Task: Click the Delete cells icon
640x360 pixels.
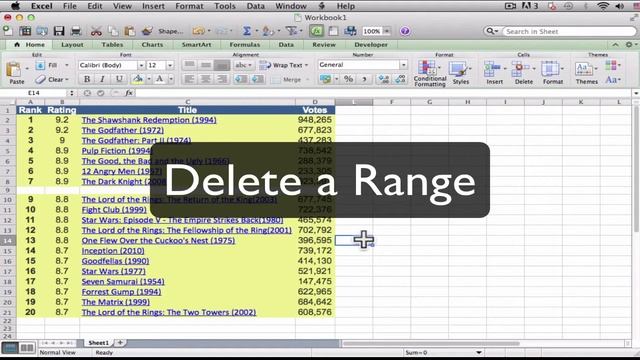Action: click(520, 69)
